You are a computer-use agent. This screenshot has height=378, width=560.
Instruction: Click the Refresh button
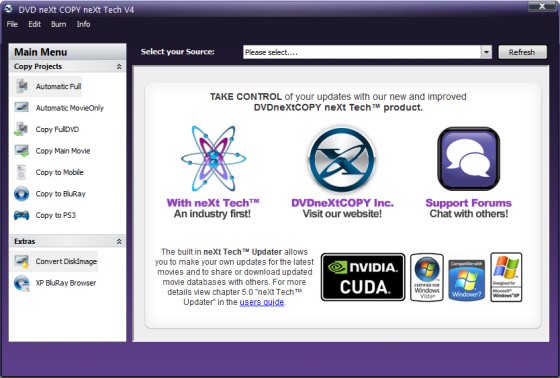pyautogui.click(x=522, y=52)
